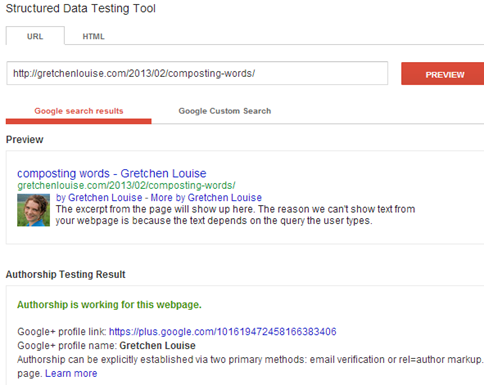Click the text 'Authorship can be explicitly established'

(x=105, y=360)
